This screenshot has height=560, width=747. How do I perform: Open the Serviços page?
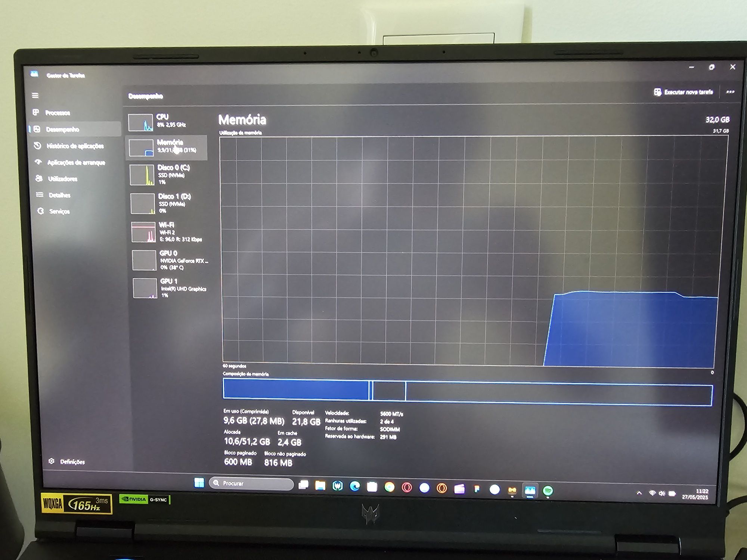coord(59,211)
